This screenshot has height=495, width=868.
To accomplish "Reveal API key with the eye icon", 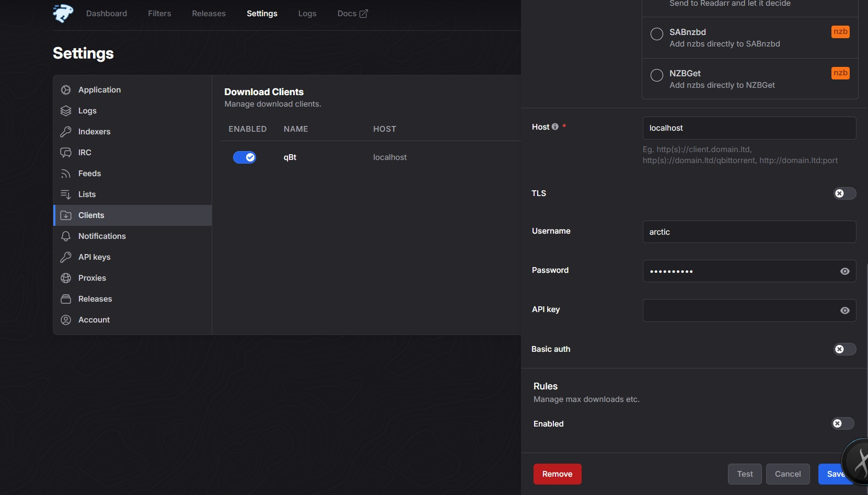I will coord(845,310).
